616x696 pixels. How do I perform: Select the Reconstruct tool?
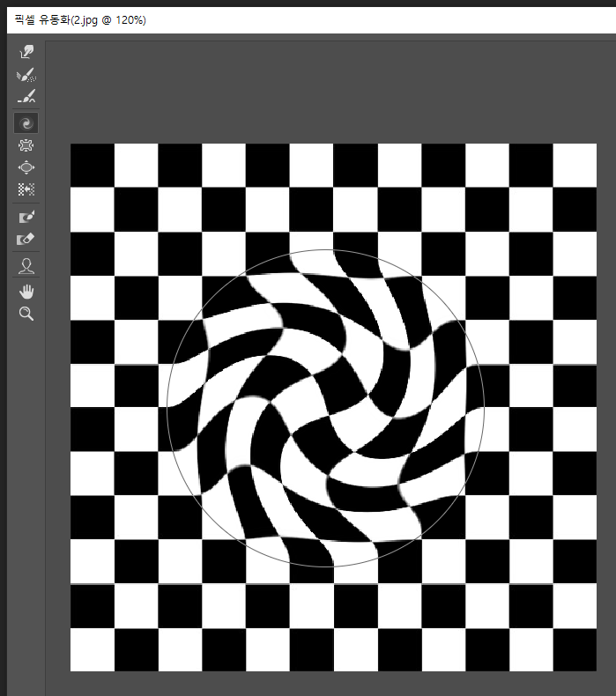(26, 75)
